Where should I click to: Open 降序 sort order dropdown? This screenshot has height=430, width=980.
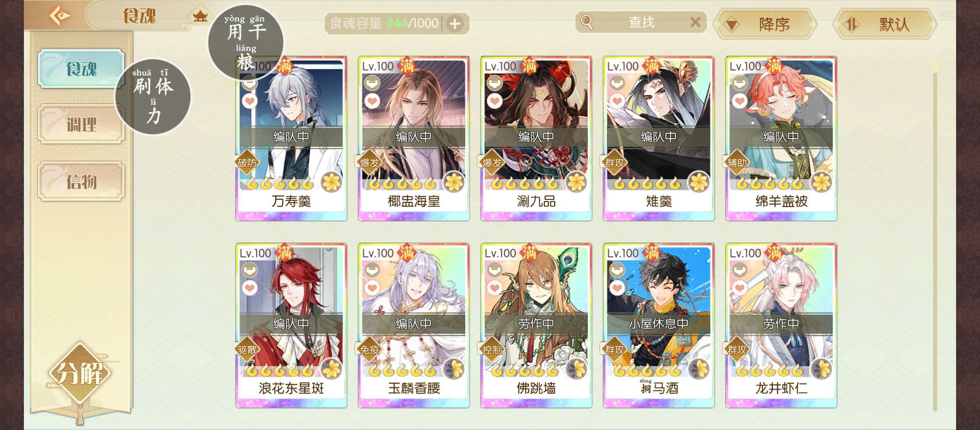[764, 24]
